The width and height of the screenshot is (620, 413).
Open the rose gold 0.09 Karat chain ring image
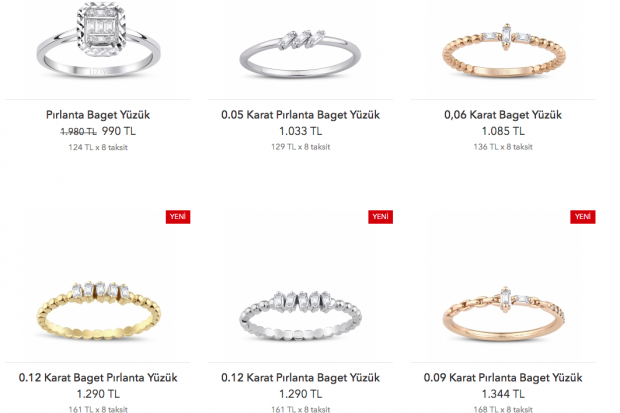[x=503, y=314]
